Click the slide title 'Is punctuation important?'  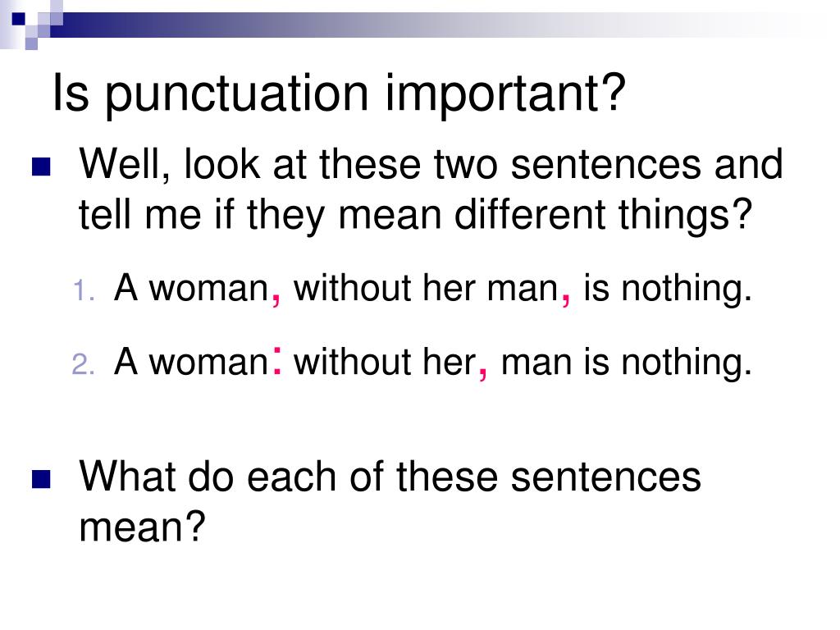pos(339,94)
